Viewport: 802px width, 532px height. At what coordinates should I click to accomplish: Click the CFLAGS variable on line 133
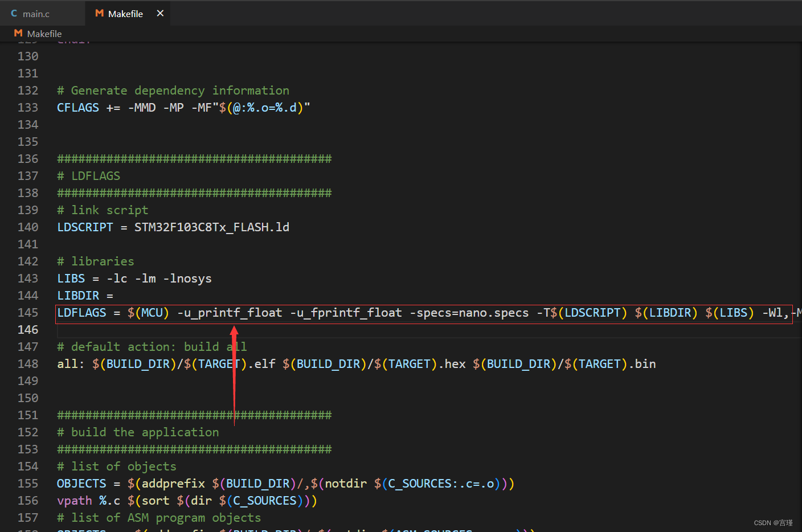tap(77, 107)
